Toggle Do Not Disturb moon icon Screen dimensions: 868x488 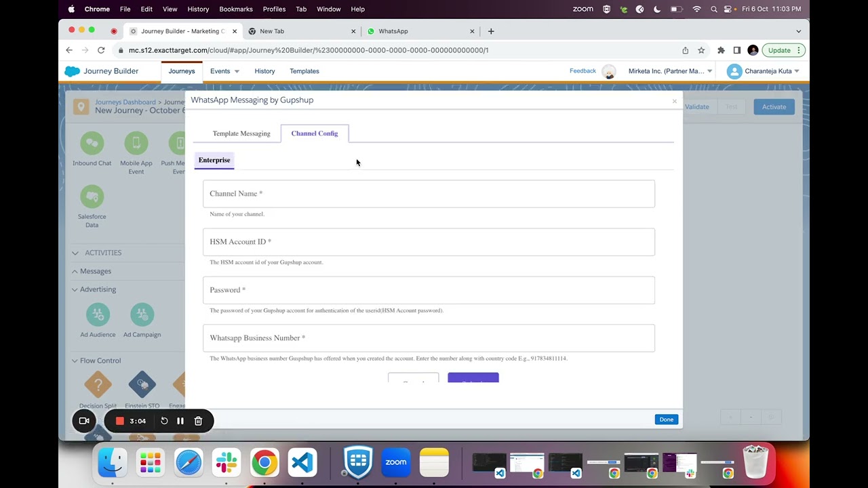pyautogui.click(x=657, y=9)
